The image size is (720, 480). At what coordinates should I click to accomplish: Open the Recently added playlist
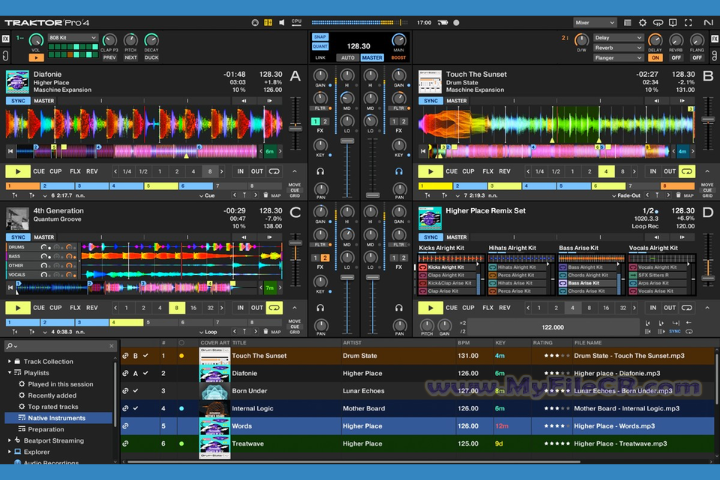tap(52, 395)
